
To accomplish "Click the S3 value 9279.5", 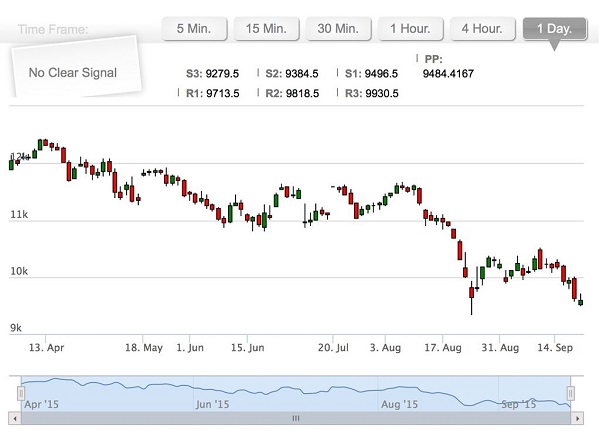I will (x=222, y=73).
